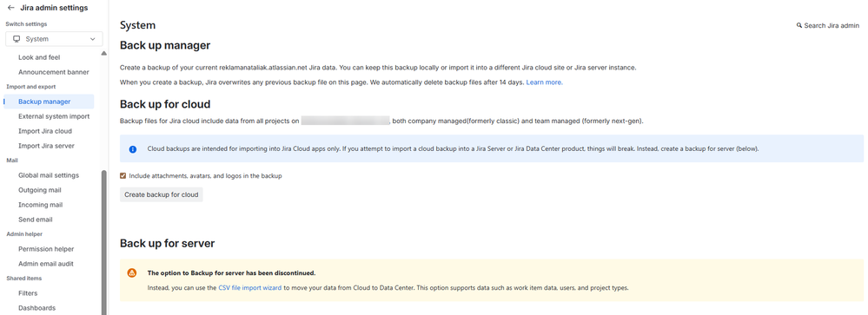Click Create backup for cloud button
The width and height of the screenshot is (868, 315).
pos(161,194)
